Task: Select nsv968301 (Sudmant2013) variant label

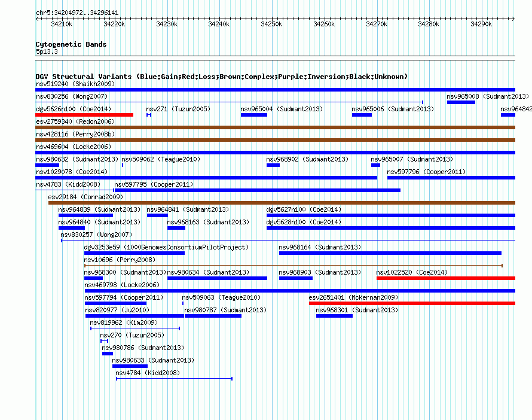Action: (357, 310)
